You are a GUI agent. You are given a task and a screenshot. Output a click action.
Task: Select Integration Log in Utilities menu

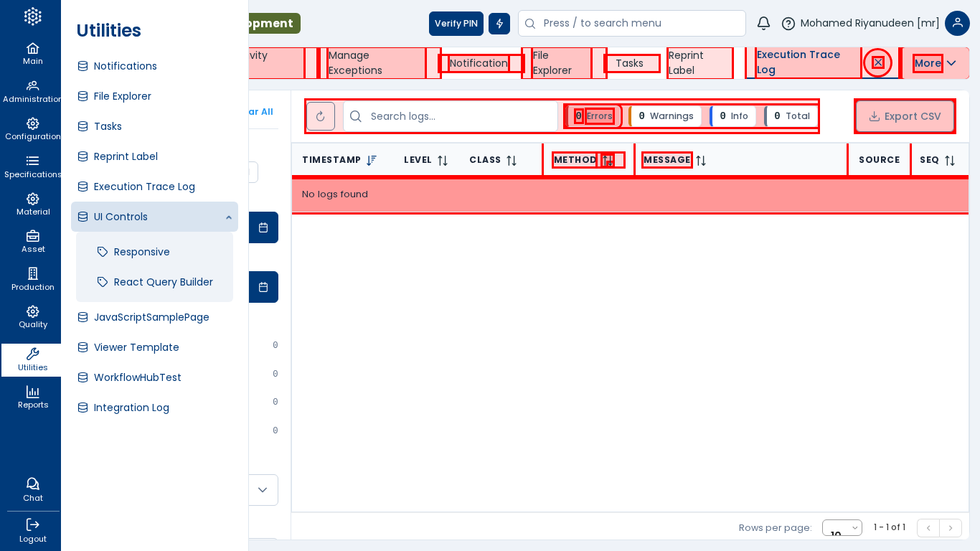(131, 408)
